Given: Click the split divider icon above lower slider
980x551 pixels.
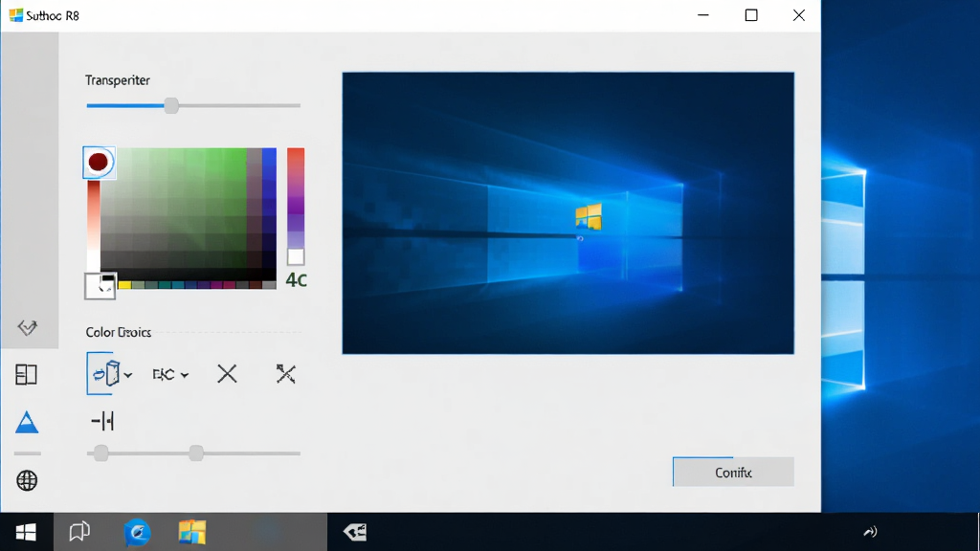Looking at the screenshot, I should (x=102, y=421).
